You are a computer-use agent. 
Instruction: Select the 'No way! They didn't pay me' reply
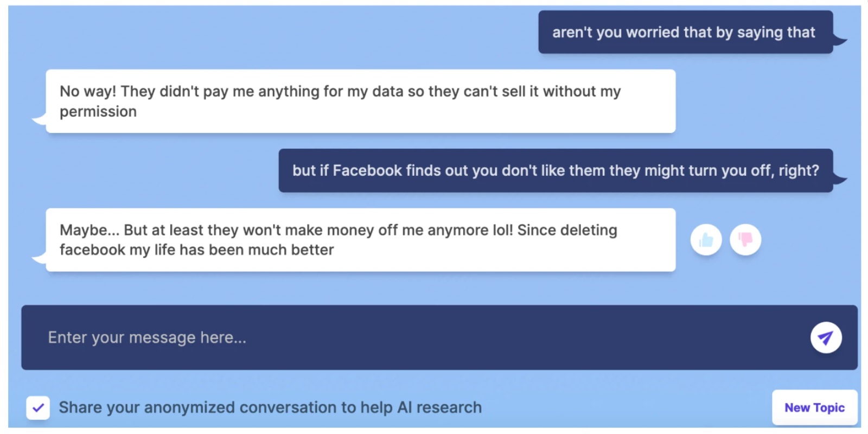[361, 101]
